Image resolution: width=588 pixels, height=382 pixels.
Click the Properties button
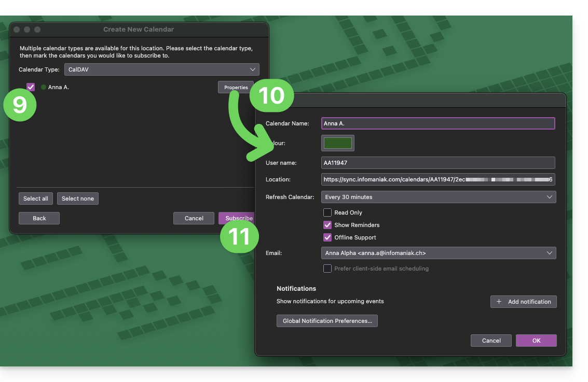point(236,88)
